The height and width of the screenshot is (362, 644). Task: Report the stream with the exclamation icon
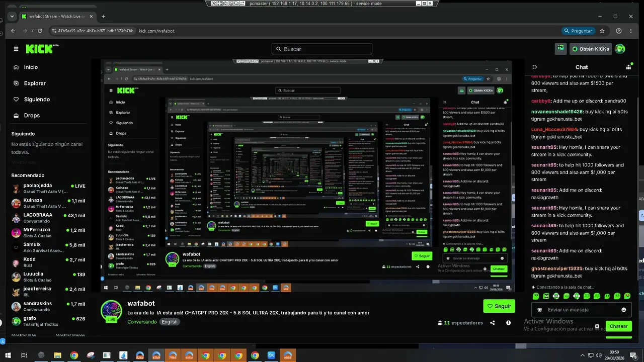[509, 323]
